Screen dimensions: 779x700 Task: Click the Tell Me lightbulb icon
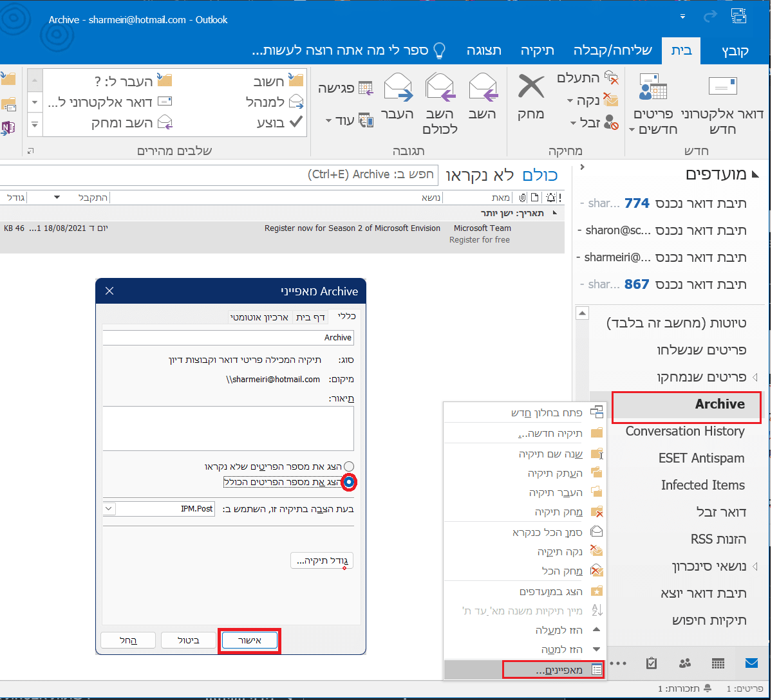click(440, 50)
